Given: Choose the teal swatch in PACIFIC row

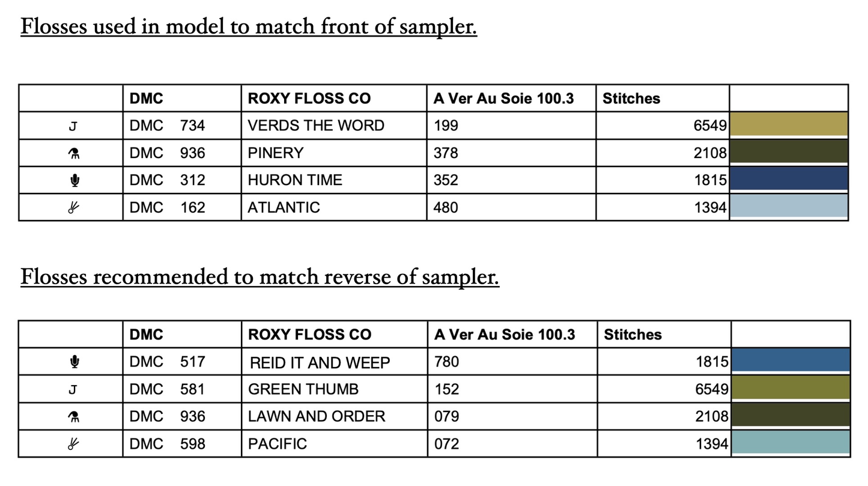Looking at the screenshot, I should (789, 443).
